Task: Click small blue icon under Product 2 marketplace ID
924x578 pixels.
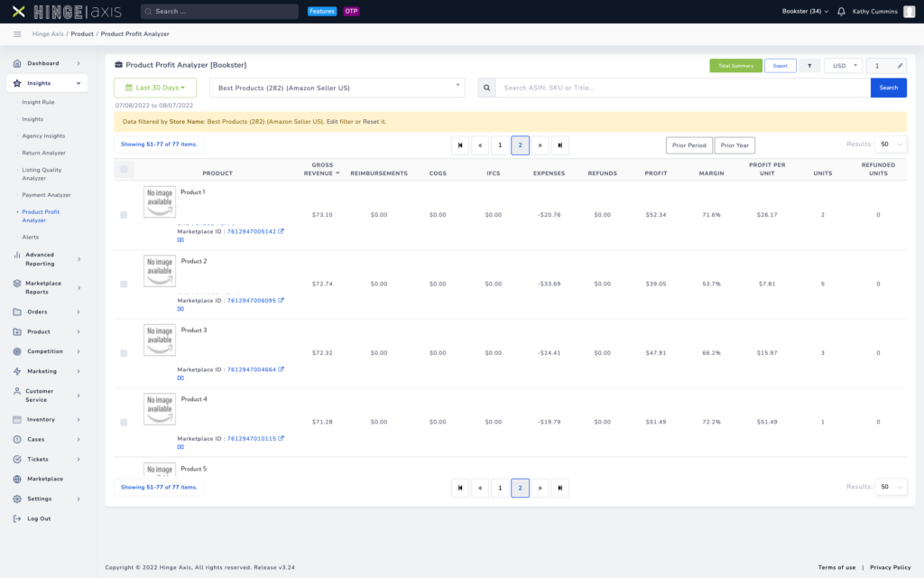Action: 180,309
